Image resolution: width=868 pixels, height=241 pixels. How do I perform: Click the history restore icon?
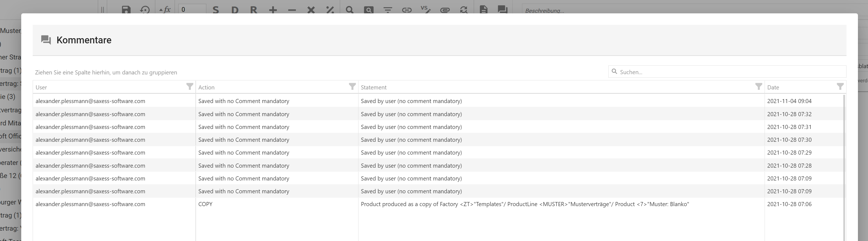pos(145,10)
